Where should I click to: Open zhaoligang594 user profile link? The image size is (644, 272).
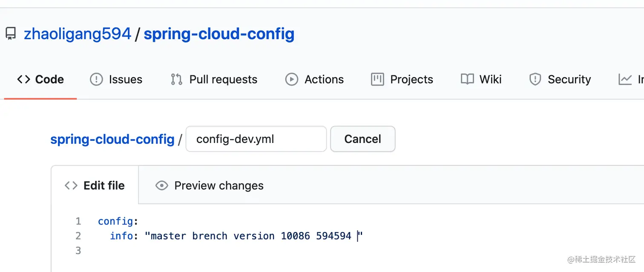coord(78,34)
